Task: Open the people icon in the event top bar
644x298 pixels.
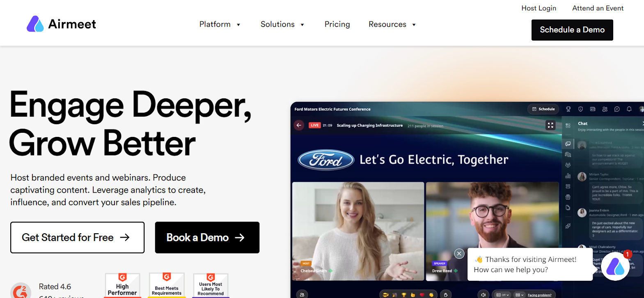Action: 605,109
